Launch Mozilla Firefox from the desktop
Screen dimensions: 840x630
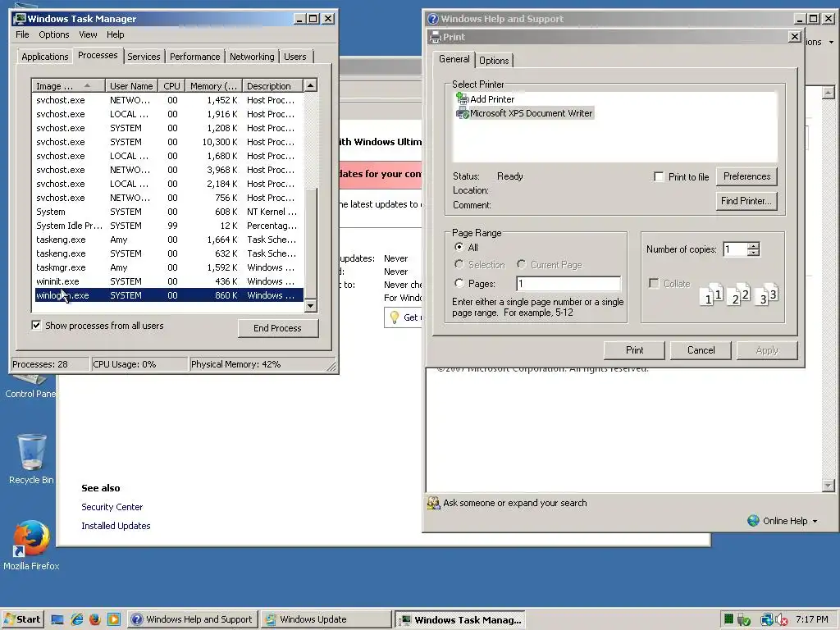pos(31,545)
